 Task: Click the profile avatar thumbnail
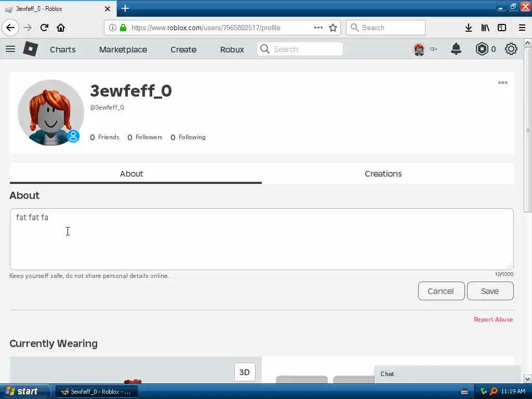pyautogui.click(x=51, y=113)
